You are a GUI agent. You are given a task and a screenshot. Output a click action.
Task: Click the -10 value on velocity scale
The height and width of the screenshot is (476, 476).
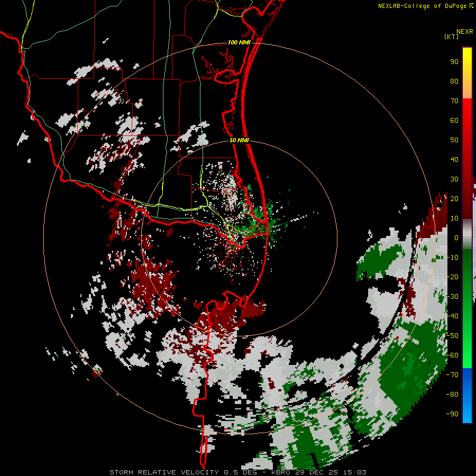pos(452,258)
